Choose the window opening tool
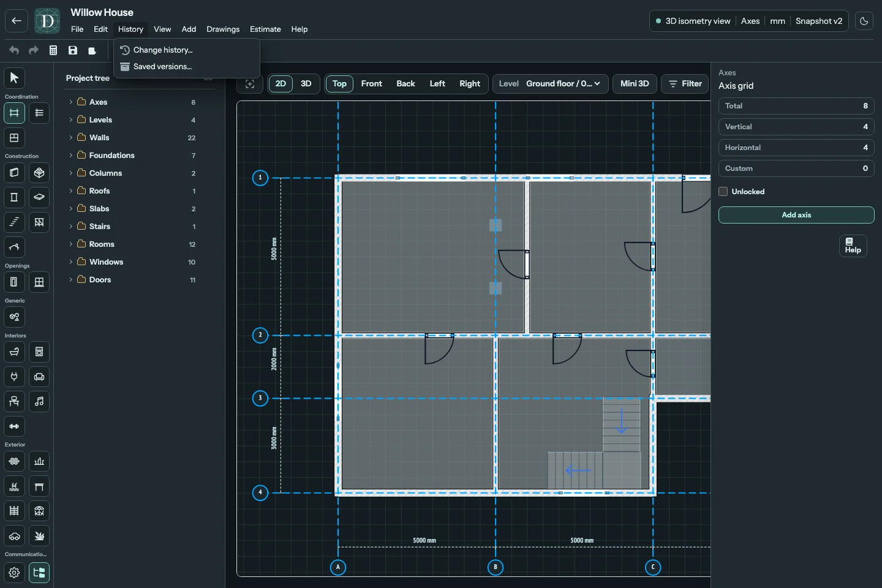The width and height of the screenshot is (882, 588). (39, 282)
